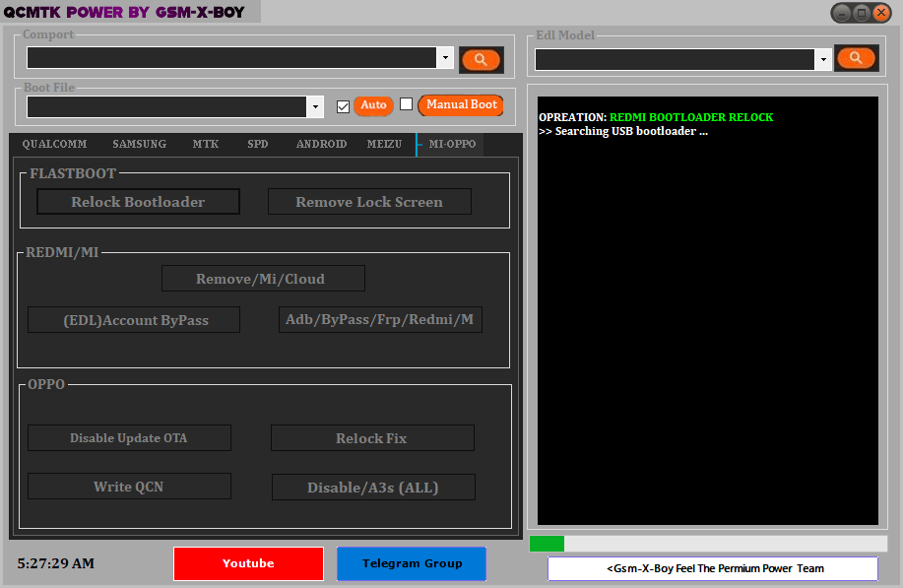
Task: Switch to the QUALCOMM tab
Action: pyautogui.click(x=54, y=144)
